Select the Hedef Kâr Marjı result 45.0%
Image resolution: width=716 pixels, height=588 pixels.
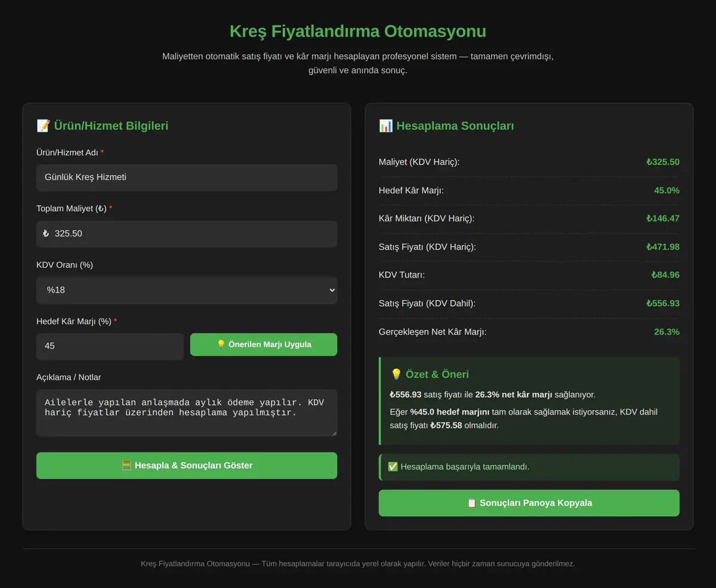pos(667,190)
